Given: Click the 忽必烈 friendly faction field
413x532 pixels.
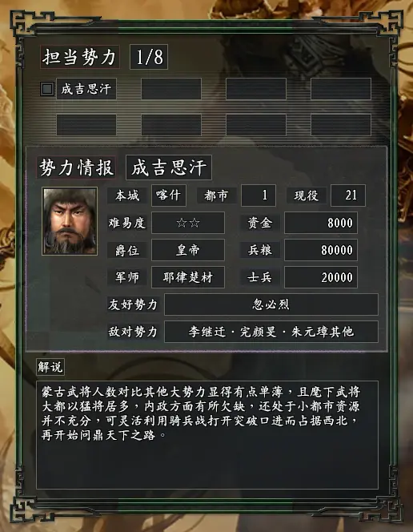Looking at the screenshot, I should point(271,304).
